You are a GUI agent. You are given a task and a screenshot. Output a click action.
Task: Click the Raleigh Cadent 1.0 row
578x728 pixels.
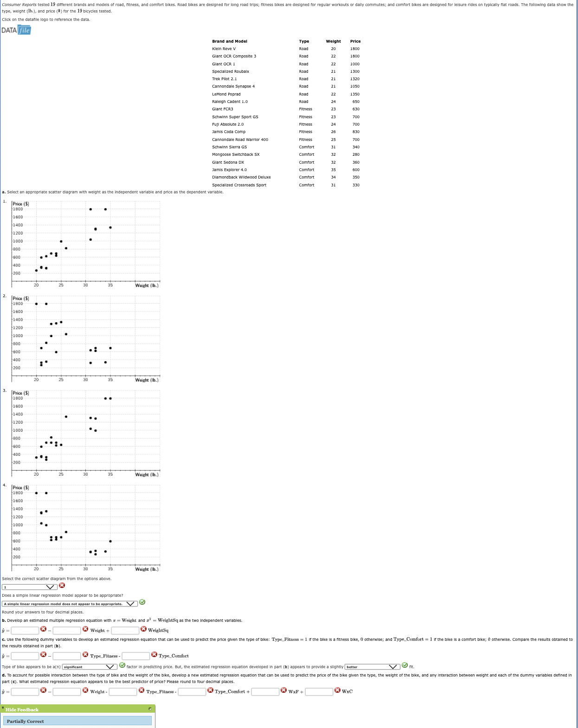tap(286, 102)
